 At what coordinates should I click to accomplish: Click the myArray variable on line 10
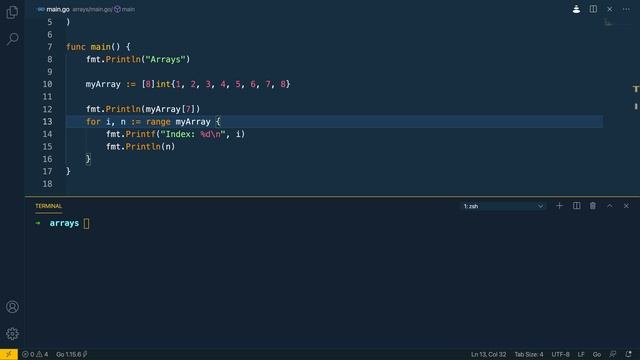pyautogui.click(x=103, y=84)
